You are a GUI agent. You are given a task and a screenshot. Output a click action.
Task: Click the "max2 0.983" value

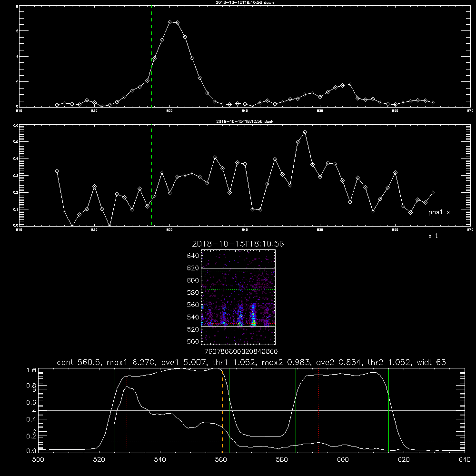(286, 362)
